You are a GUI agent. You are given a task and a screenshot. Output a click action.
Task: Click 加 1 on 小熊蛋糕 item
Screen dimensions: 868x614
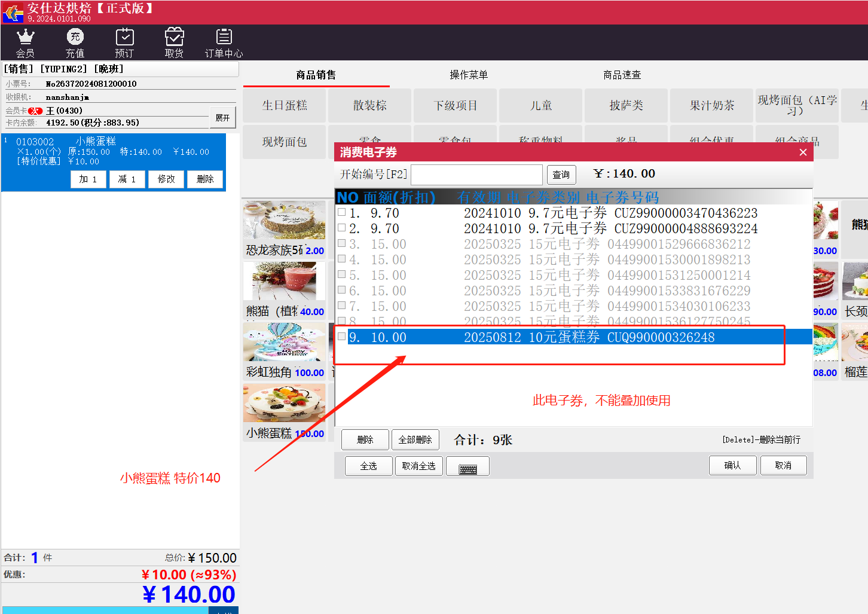[88, 179]
